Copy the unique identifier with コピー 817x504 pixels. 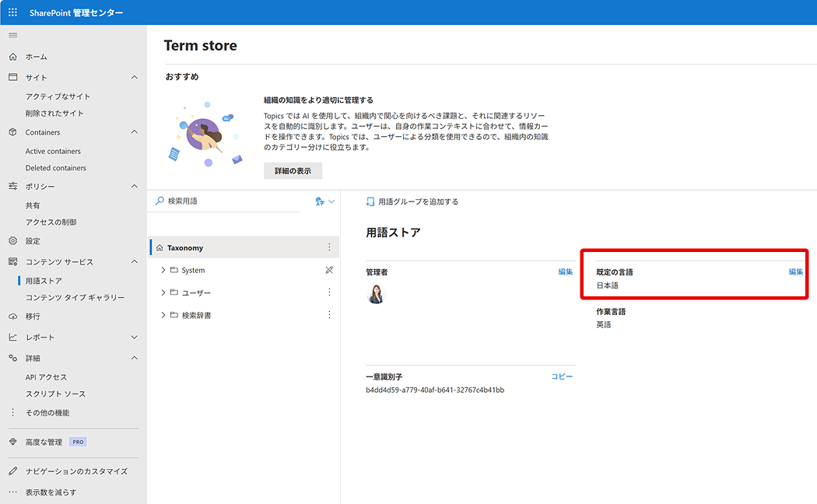562,376
